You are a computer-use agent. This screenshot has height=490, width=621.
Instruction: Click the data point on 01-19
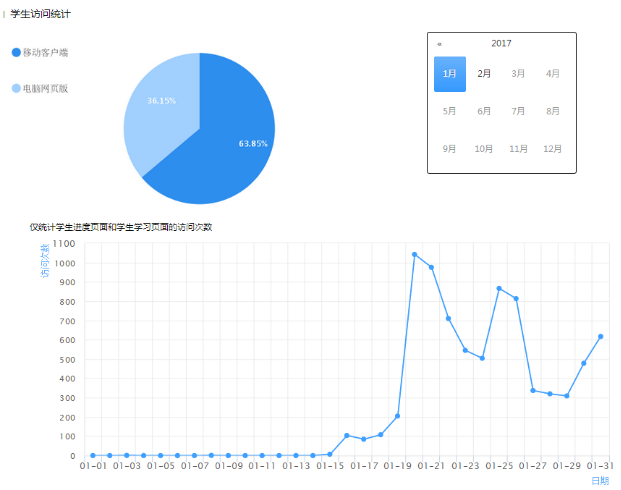[398, 416]
